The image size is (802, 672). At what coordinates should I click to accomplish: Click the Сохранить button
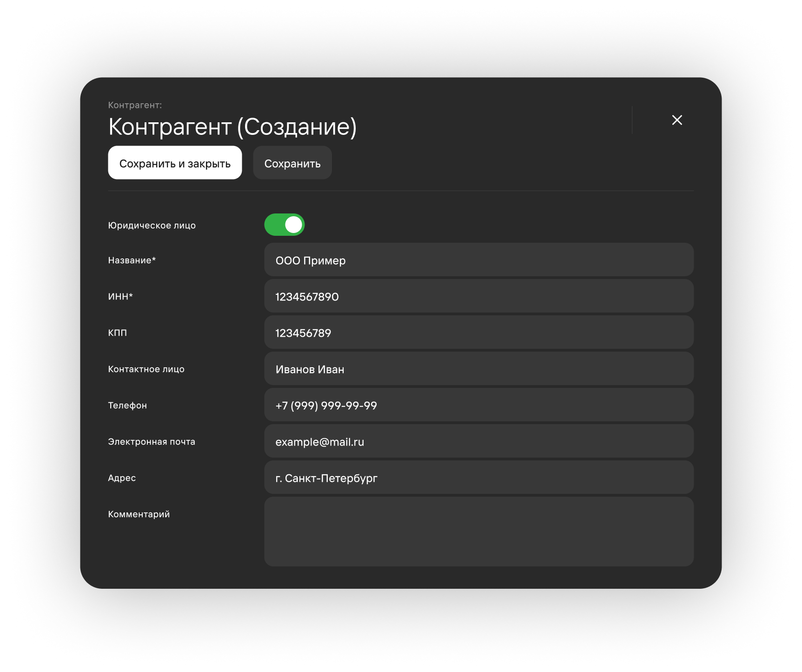(292, 163)
